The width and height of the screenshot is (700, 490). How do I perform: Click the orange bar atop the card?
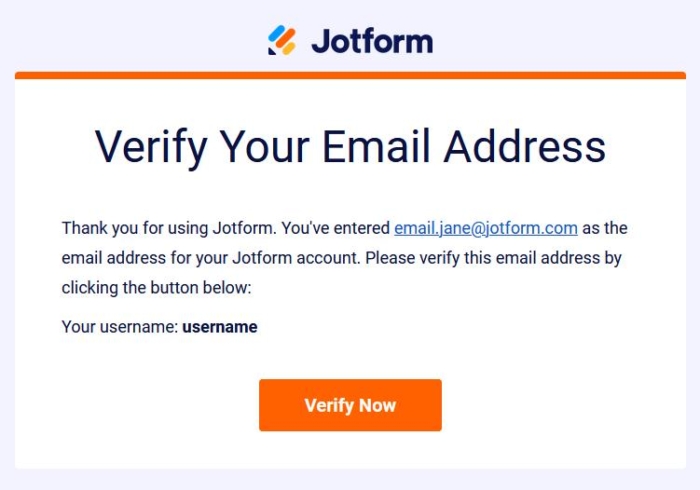(350, 75)
